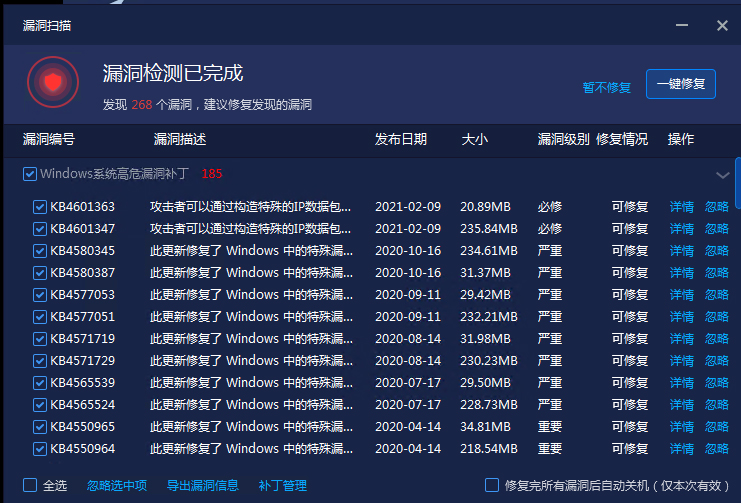Deselect the KB4577051 patch checkbox
This screenshot has height=503, width=741.
[40, 317]
